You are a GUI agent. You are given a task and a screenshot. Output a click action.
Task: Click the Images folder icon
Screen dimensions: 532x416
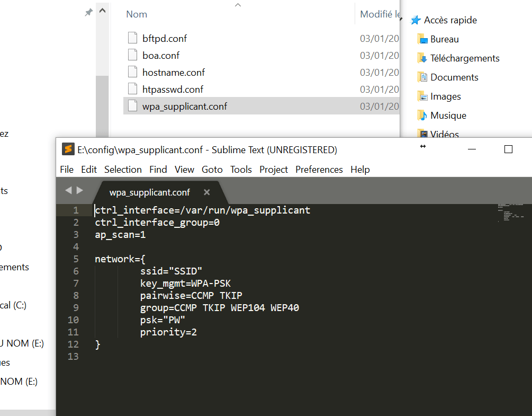tap(422, 96)
